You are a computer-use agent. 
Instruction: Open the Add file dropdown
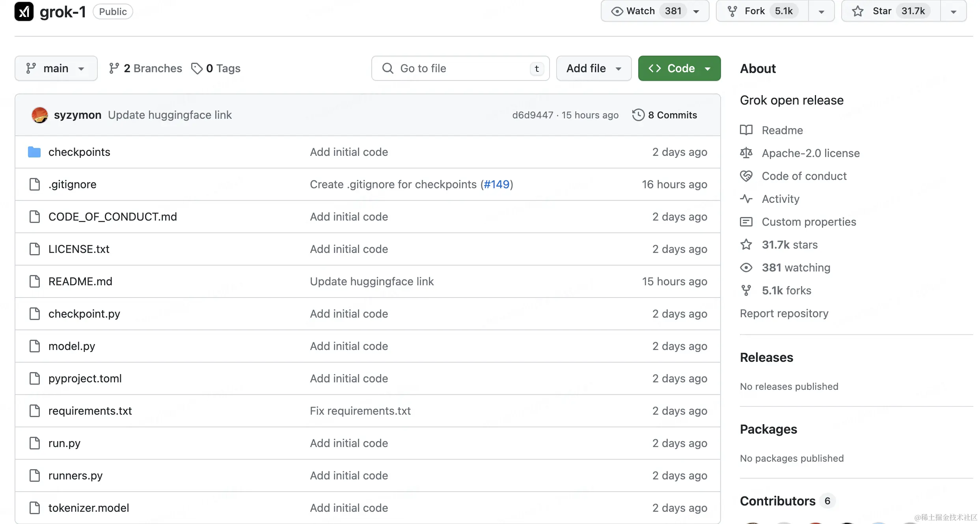coord(593,68)
